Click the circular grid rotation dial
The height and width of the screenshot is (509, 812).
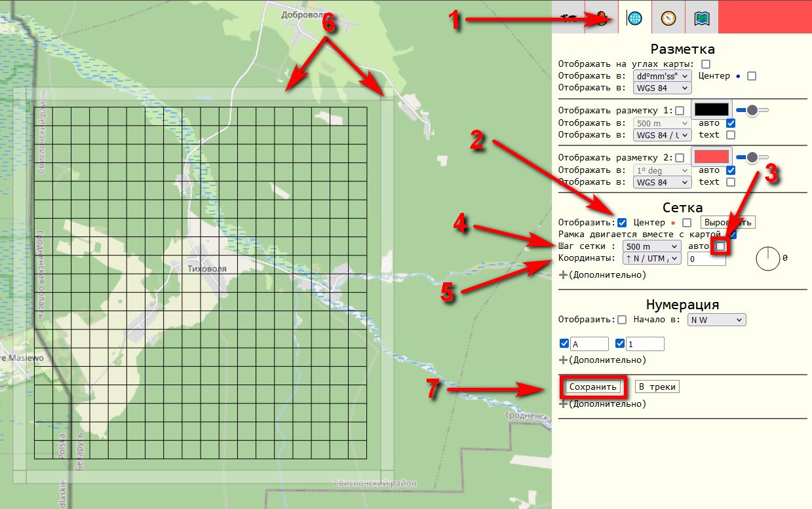[768, 258]
